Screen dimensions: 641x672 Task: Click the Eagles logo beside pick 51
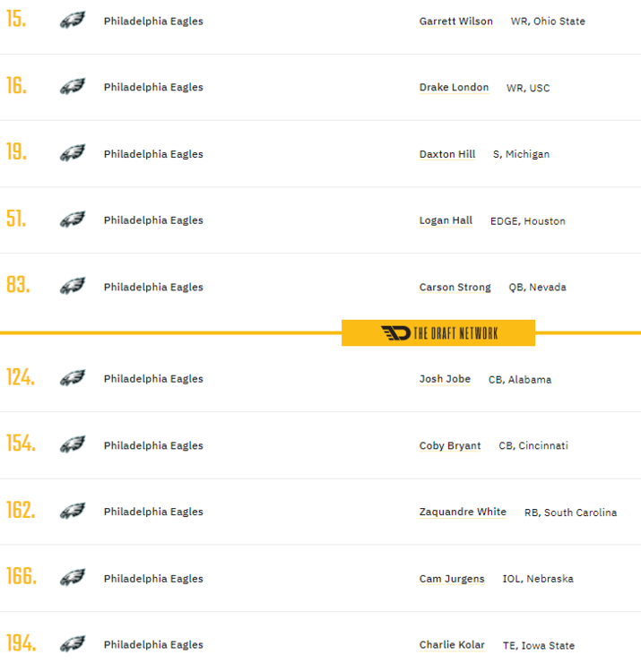[x=72, y=220]
